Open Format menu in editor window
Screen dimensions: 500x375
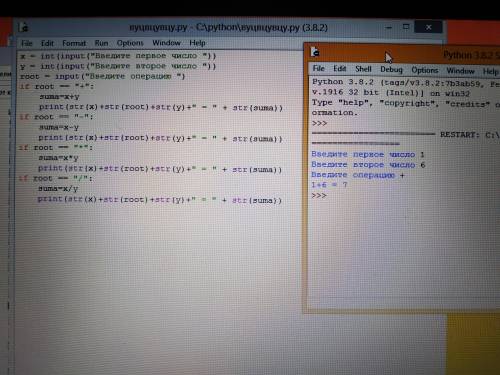click(74, 43)
